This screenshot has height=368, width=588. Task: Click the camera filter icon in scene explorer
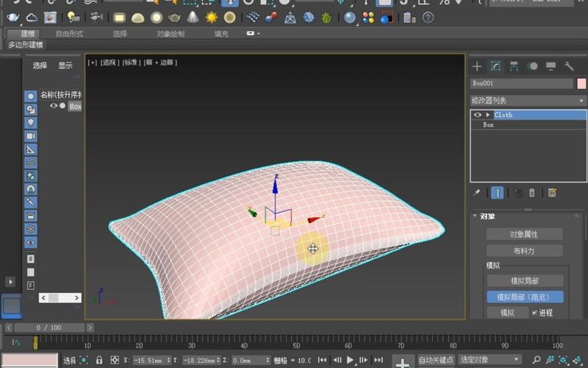click(x=31, y=136)
